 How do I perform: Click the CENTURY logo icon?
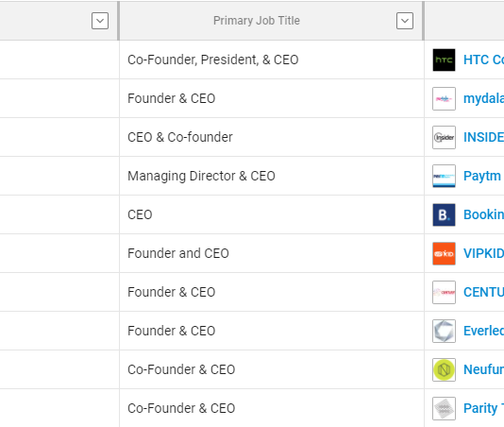444,292
